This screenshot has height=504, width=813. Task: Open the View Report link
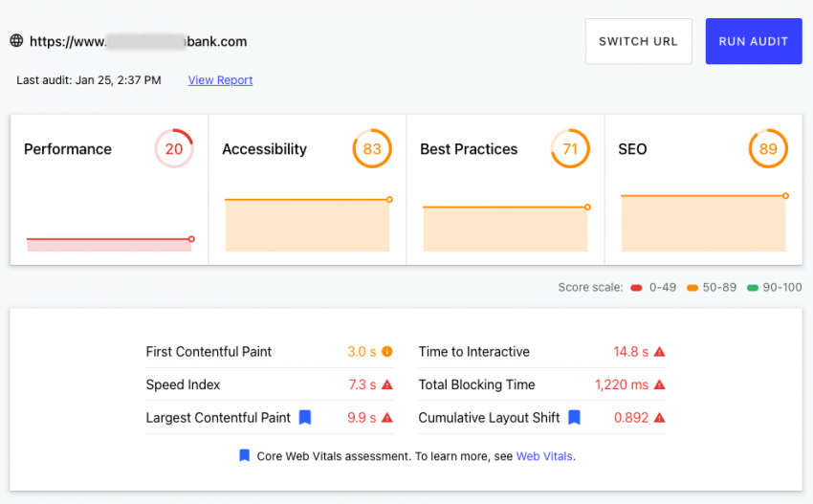(x=220, y=80)
